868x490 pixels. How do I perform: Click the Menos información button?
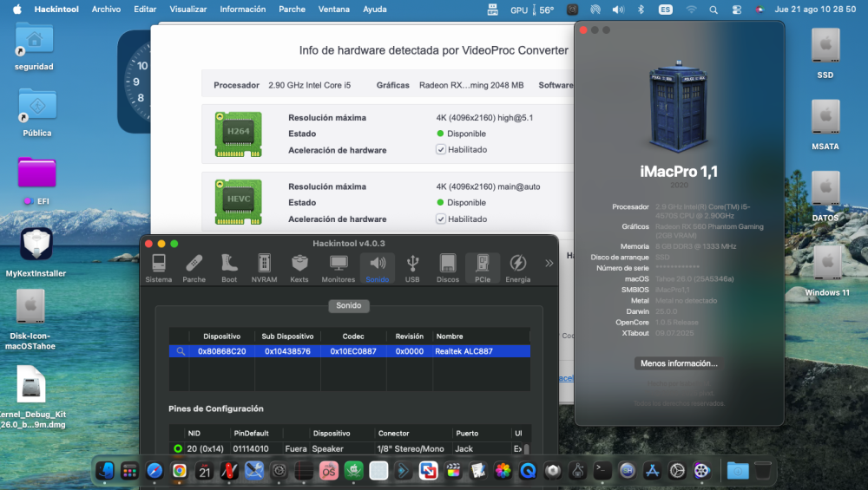(679, 363)
